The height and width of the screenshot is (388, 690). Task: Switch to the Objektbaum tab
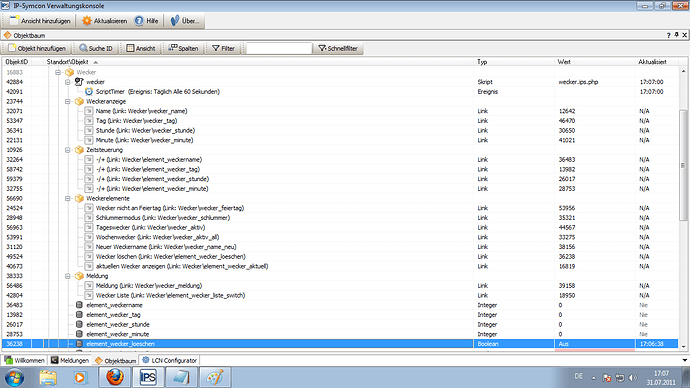click(116, 361)
